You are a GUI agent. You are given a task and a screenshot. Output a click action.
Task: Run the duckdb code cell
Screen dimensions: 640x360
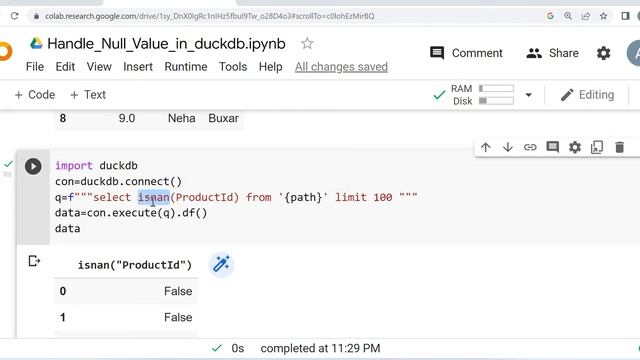pos(33,166)
